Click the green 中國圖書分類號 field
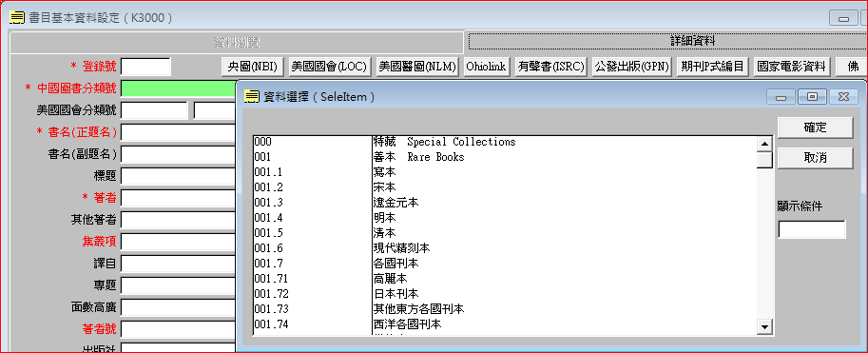Screen dimensions: 868x353 [178, 88]
